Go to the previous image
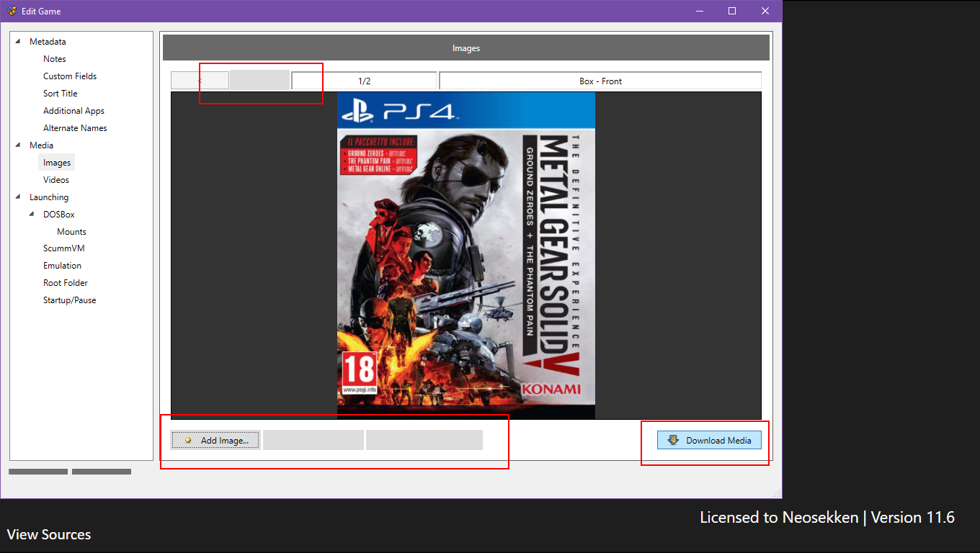 (200, 81)
